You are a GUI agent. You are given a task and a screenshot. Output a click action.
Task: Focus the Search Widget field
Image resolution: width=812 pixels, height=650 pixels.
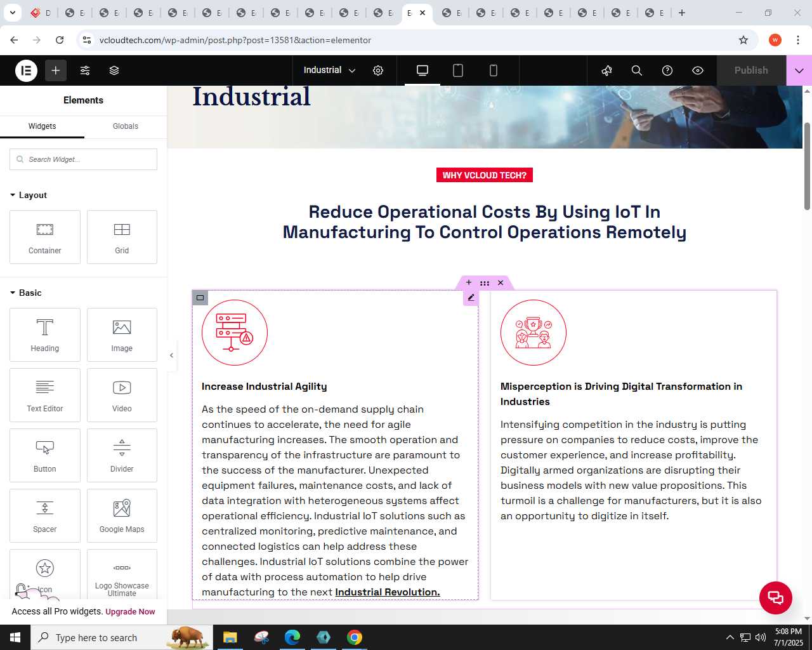coord(83,159)
